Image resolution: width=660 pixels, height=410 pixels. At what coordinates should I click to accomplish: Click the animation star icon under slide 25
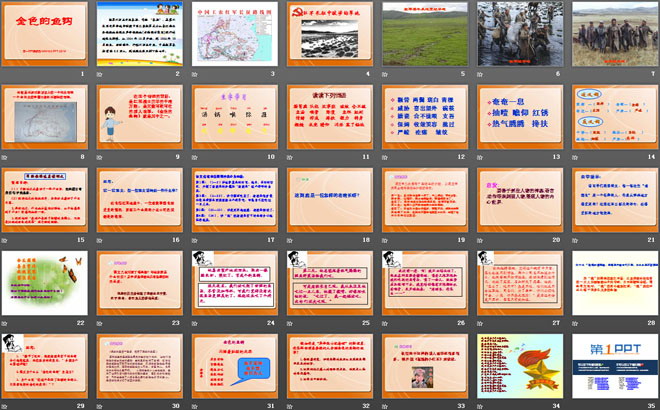click(x=290, y=323)
